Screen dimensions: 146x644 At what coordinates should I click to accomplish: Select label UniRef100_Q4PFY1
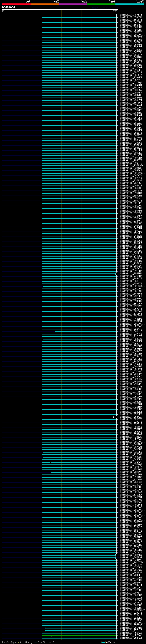(131, 603)
